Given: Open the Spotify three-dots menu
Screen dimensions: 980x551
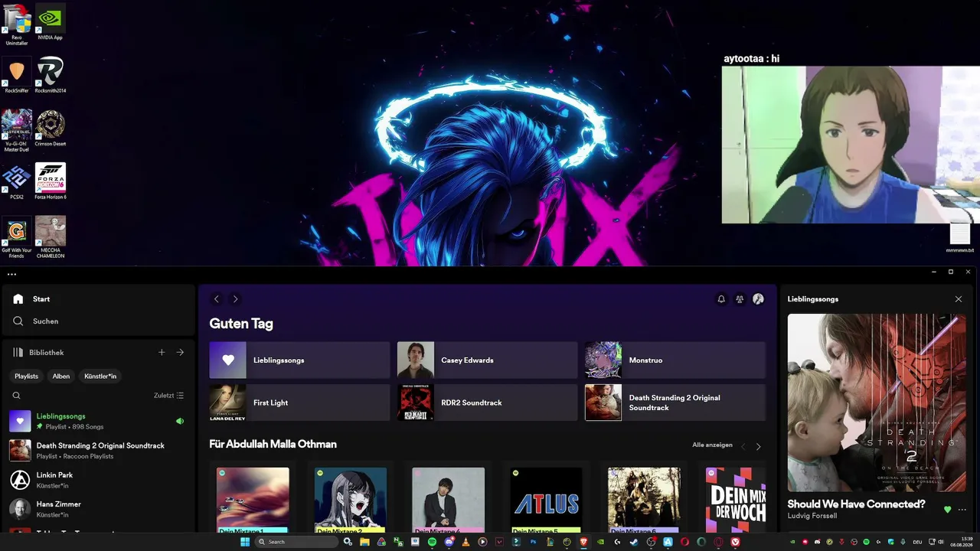Looking at the screenshot, I should coord(11,274).
